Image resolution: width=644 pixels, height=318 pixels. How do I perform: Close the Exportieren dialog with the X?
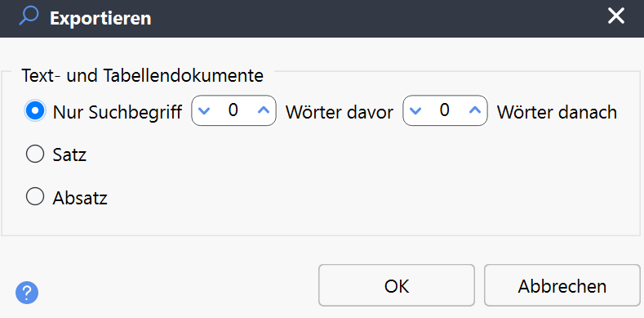[x=616, y=16]
